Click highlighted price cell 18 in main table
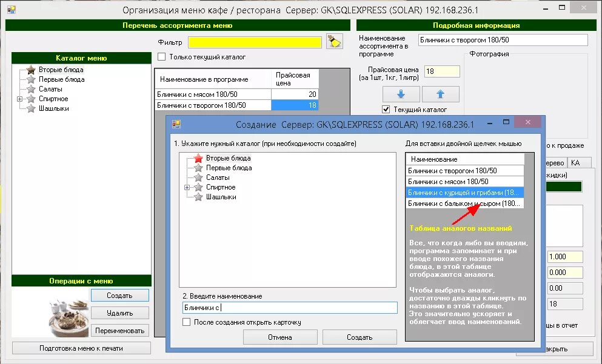Screen dimensions: 602x364 click(295, 105)
